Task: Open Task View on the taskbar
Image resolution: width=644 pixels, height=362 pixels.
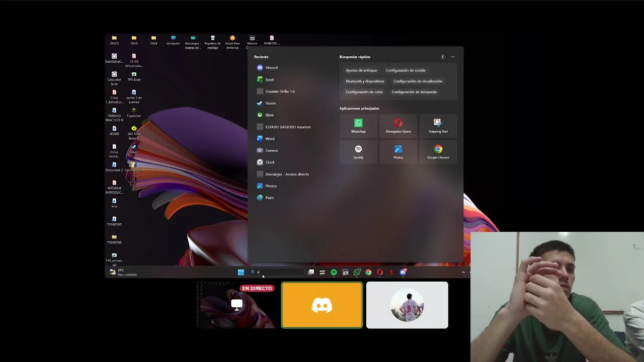Action: (x=311, y=273)
